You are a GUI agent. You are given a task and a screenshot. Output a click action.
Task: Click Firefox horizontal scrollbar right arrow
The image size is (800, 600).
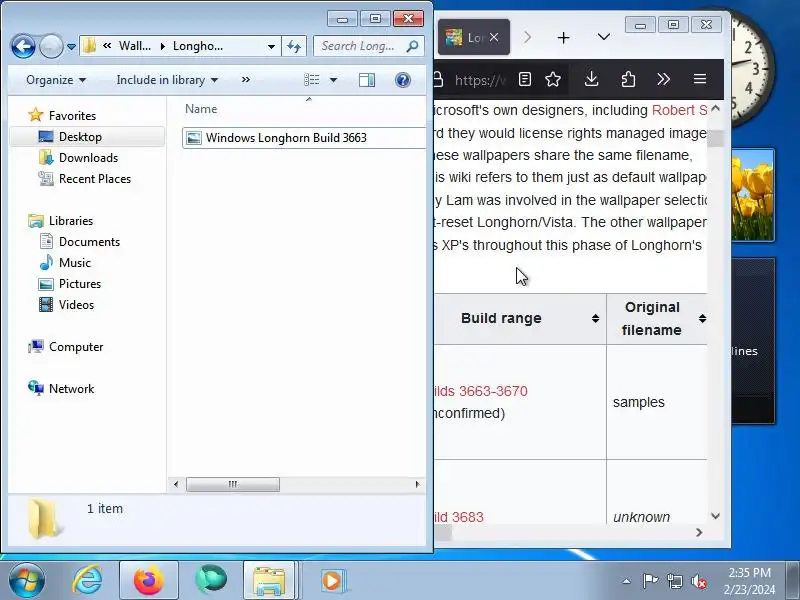click(699, 532)
